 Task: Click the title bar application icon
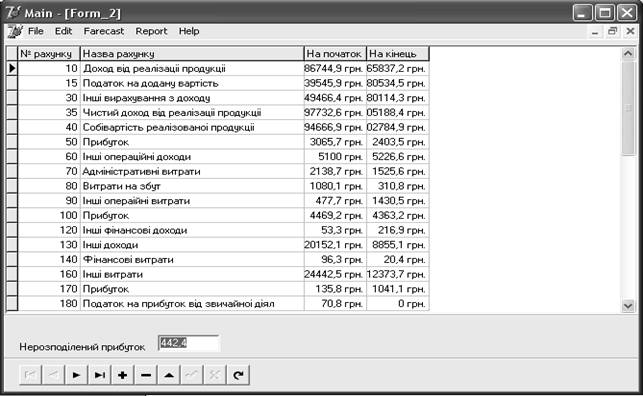(x=14, y=13)
